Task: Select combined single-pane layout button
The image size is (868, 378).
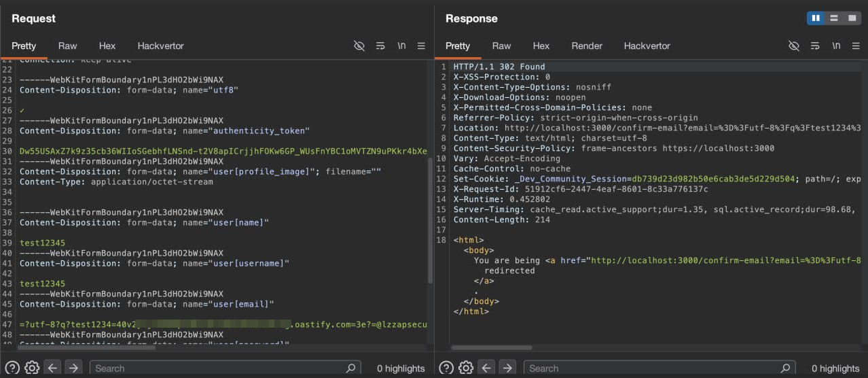Action: pyautogui.click(x=851, y=18)
